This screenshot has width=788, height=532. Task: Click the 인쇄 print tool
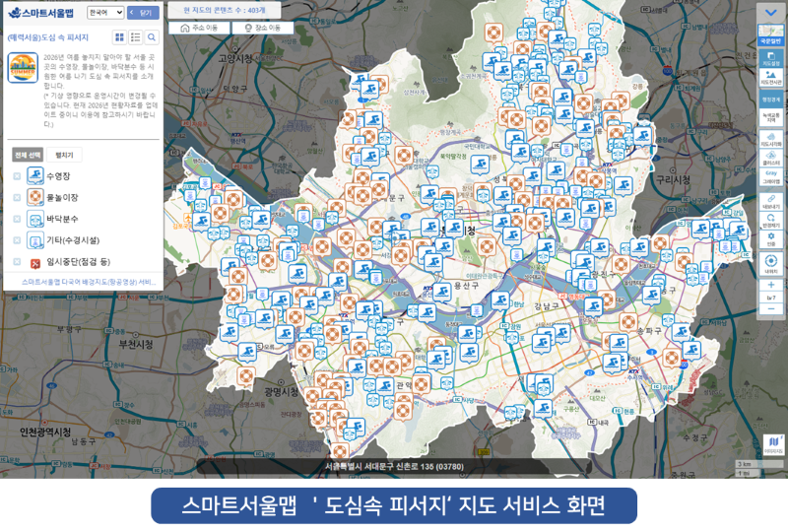coord(770,238)
